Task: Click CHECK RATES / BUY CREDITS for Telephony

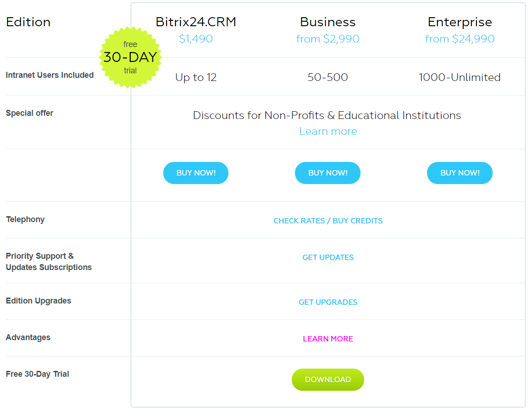Action: click(328, 221)
